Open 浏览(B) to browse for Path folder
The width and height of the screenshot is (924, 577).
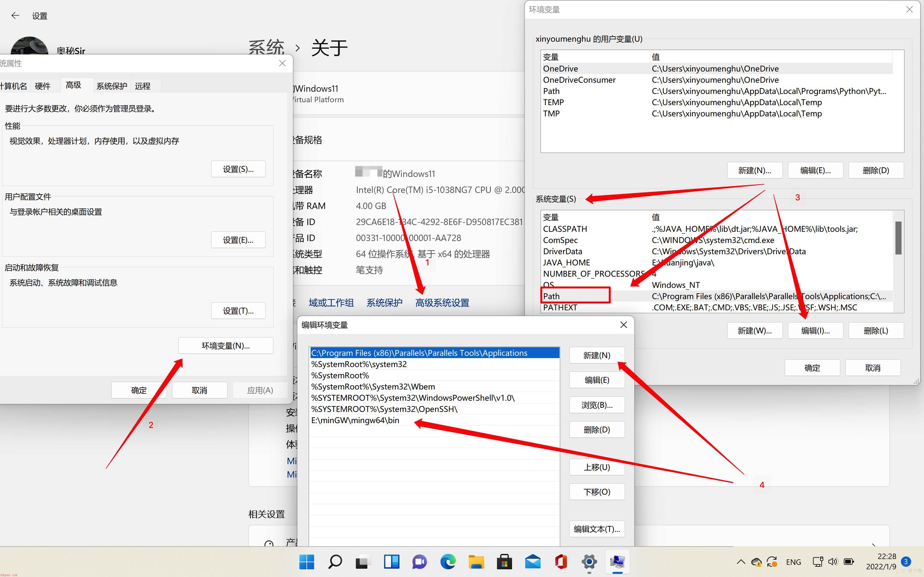[x=596, y=405]
